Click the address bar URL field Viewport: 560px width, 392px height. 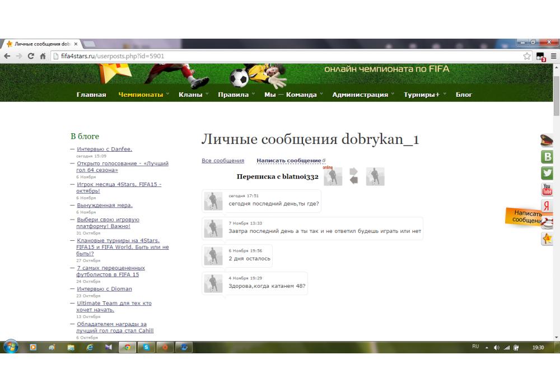[x=280, y=56]
